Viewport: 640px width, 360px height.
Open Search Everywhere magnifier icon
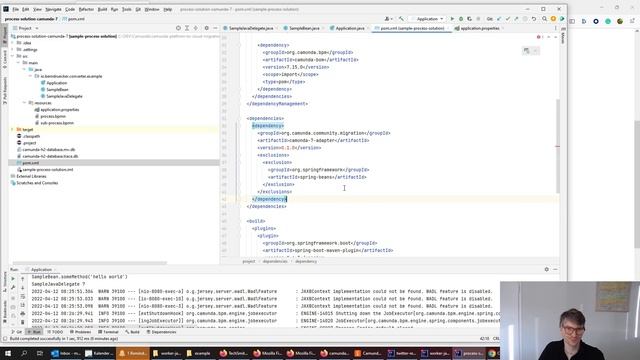[x=544, y=19]
